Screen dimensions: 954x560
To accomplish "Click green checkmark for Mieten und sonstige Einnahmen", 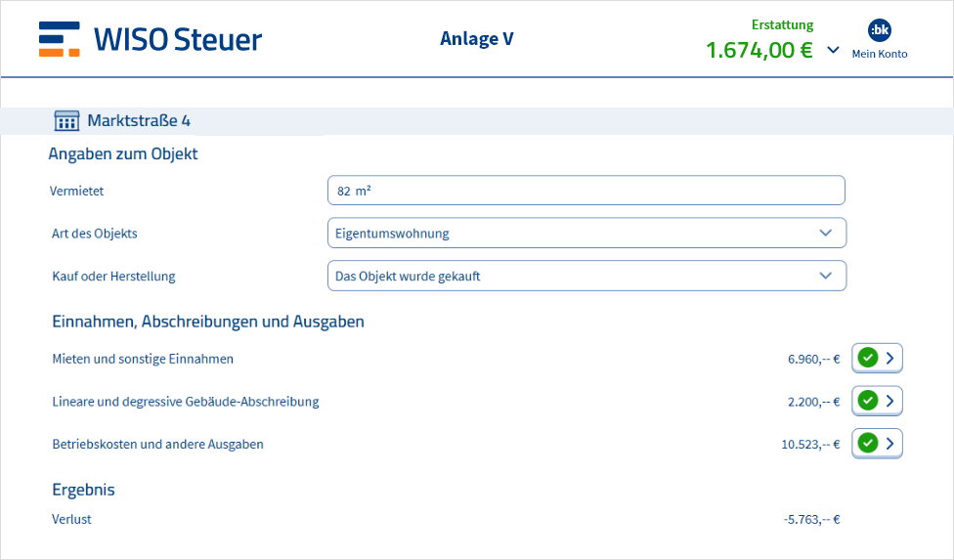I will [x=867, y=359].
